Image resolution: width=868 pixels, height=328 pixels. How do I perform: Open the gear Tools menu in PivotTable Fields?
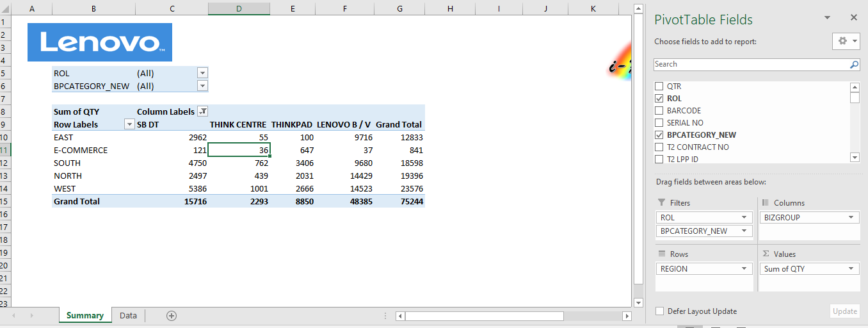coord(846,41)
